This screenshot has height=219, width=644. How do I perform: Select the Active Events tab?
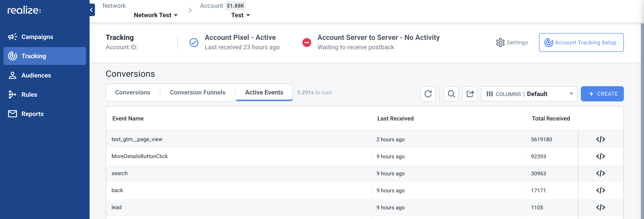264,92
